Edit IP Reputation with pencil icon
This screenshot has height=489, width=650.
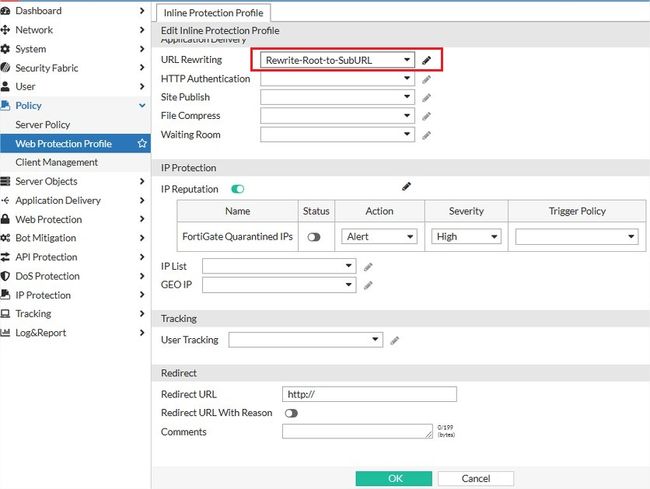tap(406, 186)
